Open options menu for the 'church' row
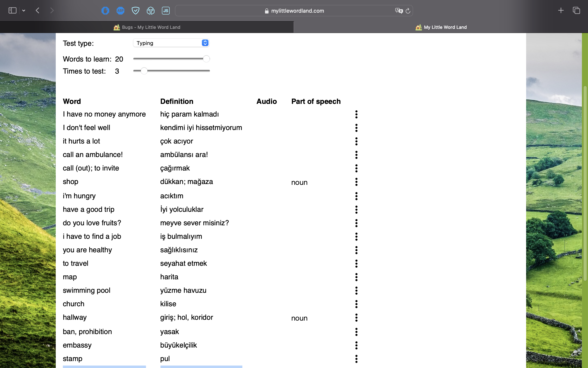Viewport: 588px width, 368px height. click(356, 304)
